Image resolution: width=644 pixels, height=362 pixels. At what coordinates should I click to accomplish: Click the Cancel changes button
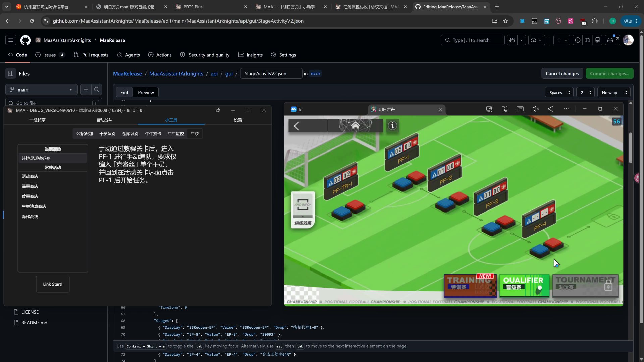[x=562, y=73]
